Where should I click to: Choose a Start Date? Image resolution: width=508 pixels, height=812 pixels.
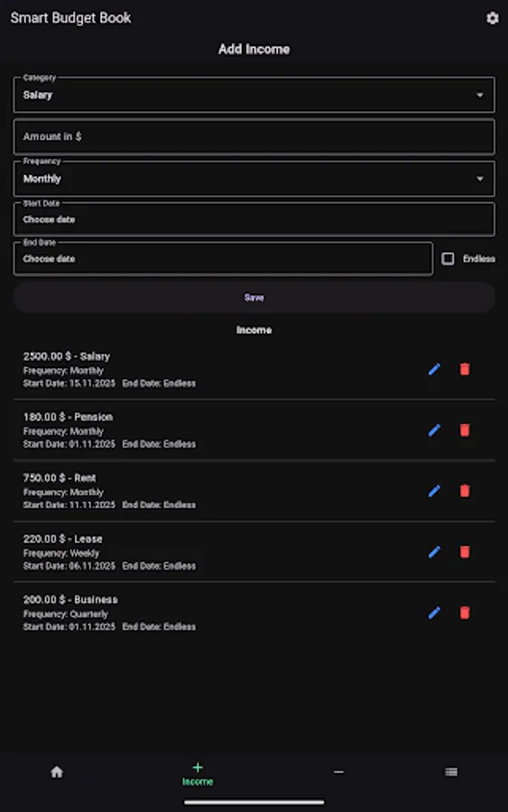point(254,219)
